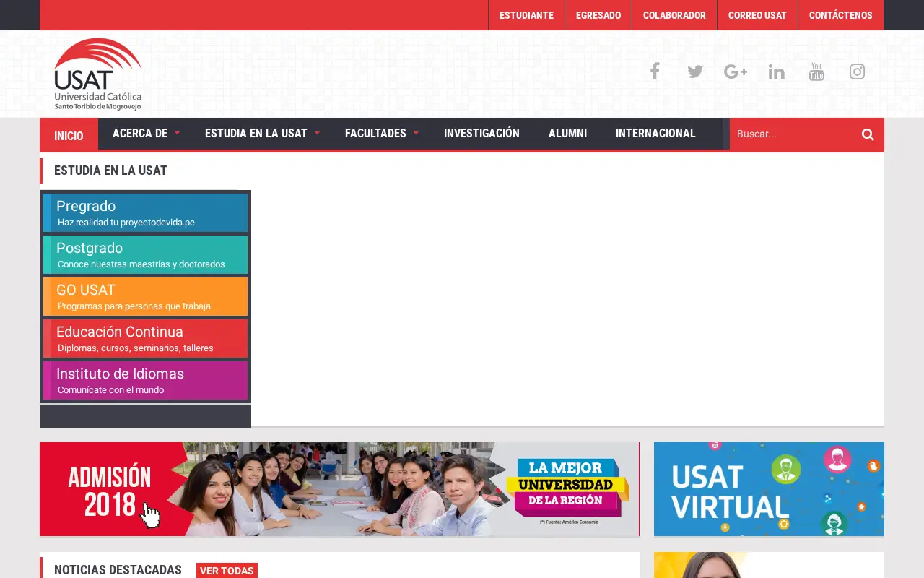Open the INTERNACIONAL menu item
The image size is (924, 578).
coord(655,133)
